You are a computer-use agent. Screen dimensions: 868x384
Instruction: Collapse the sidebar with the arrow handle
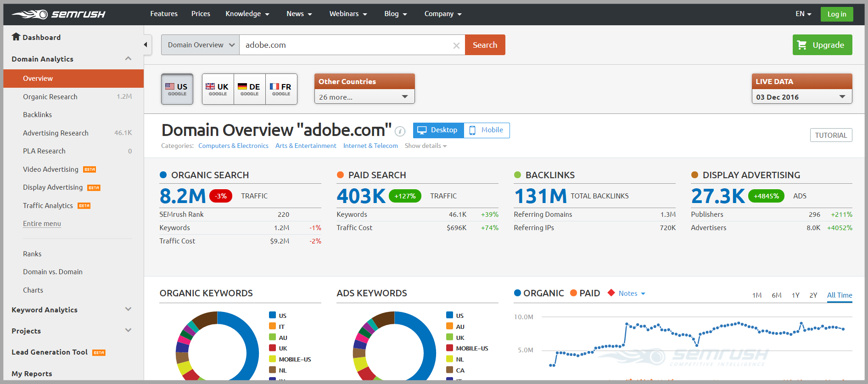click(x=146, y=45)
